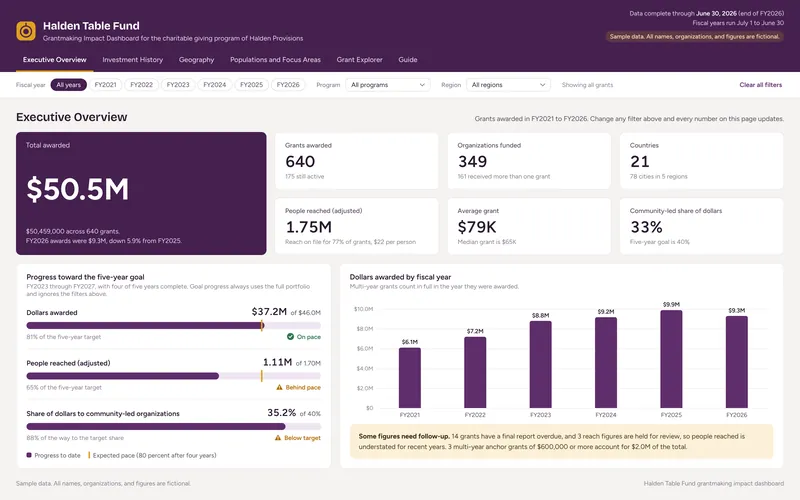
Task: Click the $10.0M y-axis label
Action: tap(363, 309)
